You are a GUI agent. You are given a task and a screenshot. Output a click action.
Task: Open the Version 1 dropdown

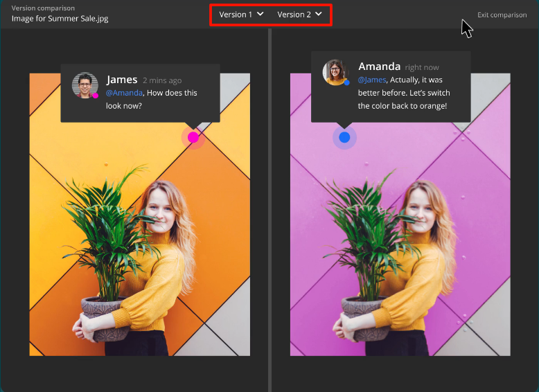pyautogui.click(x=241, y=15)
